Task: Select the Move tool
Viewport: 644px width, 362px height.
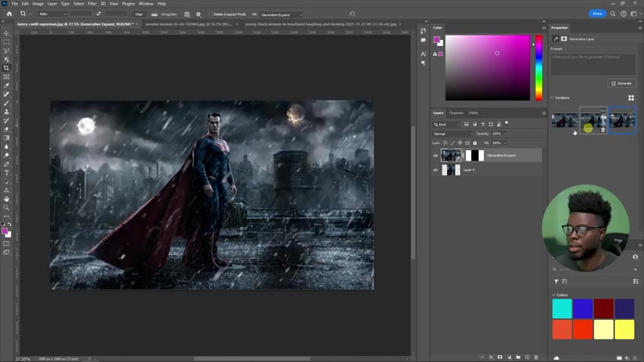Action: [x=6, y=33]
